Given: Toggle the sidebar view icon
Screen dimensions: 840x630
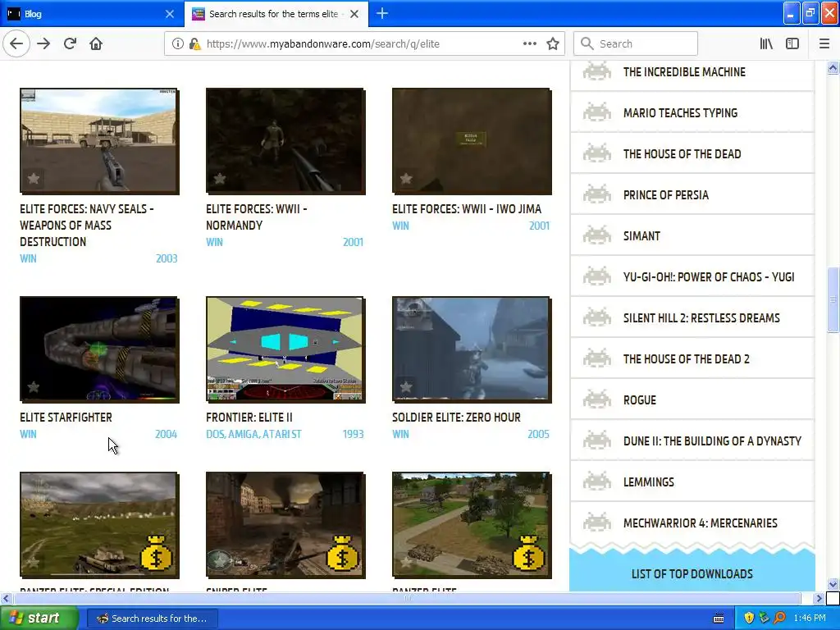Looking at the screenshot, I should pyautogui.click(x=792, y=44).
